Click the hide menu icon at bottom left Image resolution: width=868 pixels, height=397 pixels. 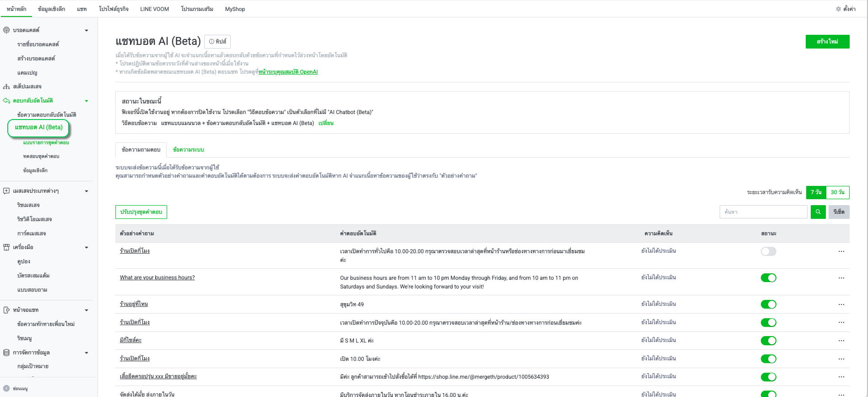point(6,388)
